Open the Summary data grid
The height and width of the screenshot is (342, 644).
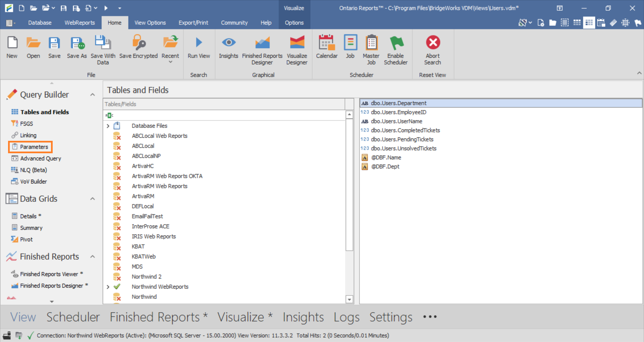[x=31, y=228]
